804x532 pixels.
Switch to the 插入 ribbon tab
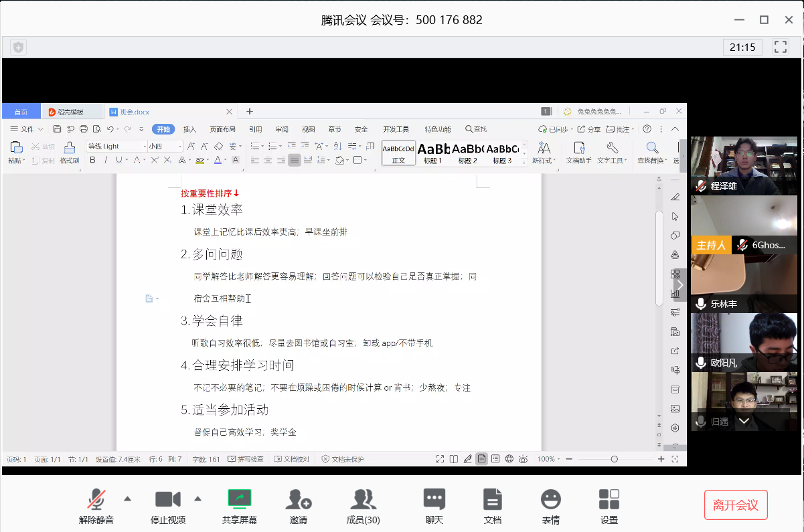[190, 129]
